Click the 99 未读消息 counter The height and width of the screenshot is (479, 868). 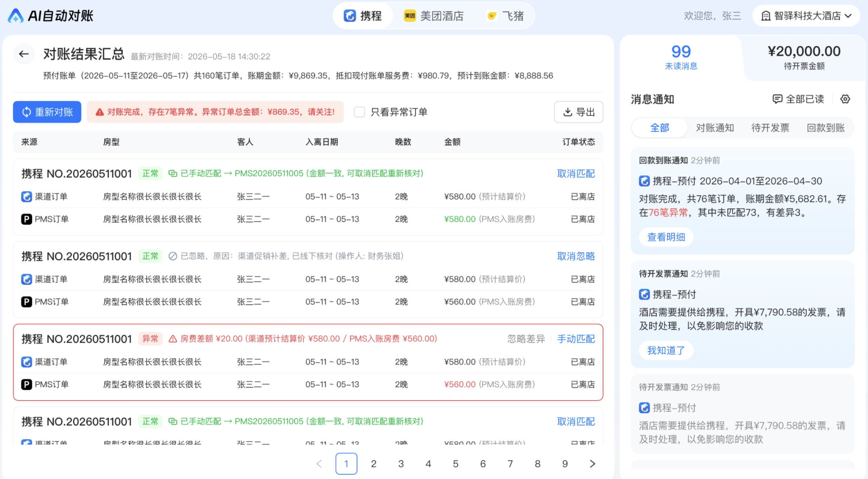[x=681, y=57]
